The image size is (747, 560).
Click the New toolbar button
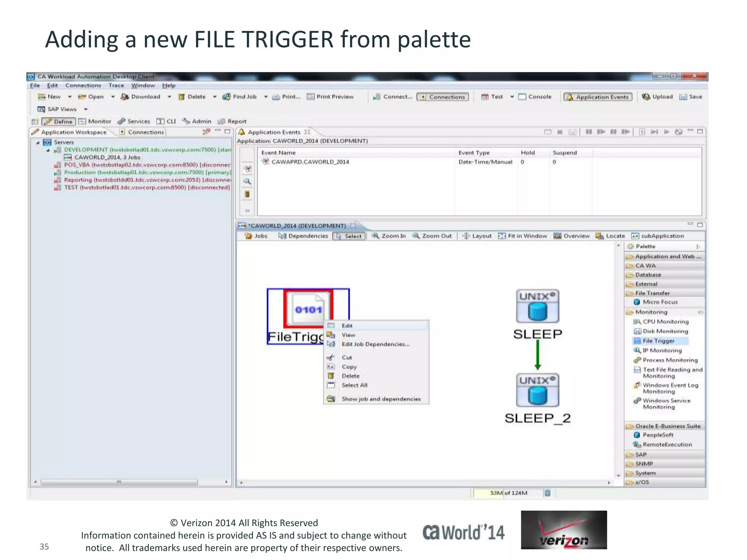pyautogui.click(x=49, y=97)
